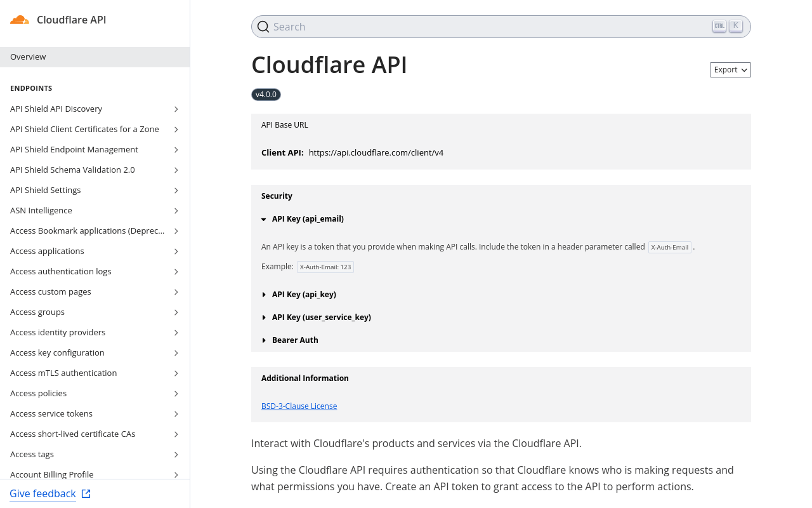Click the X-Auth-Email: 123 example code
Screen dimensions: 812x508
click(x=325, y=267)
